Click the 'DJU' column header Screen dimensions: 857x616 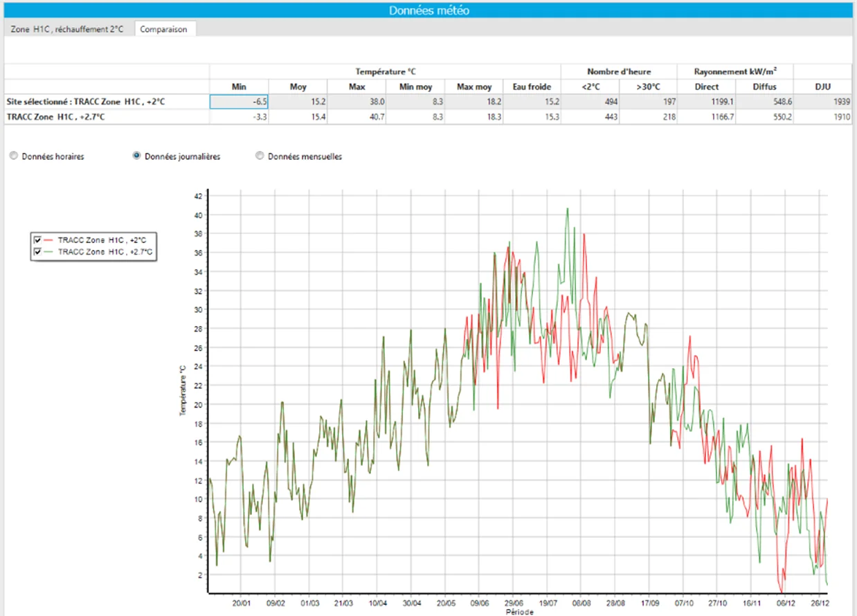click(823, 87)
